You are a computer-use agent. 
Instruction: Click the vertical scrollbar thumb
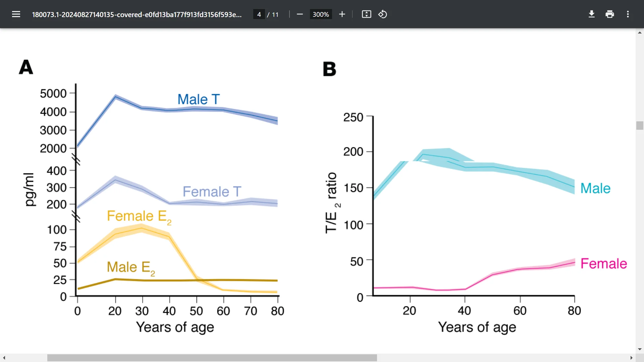click(640, 125)
